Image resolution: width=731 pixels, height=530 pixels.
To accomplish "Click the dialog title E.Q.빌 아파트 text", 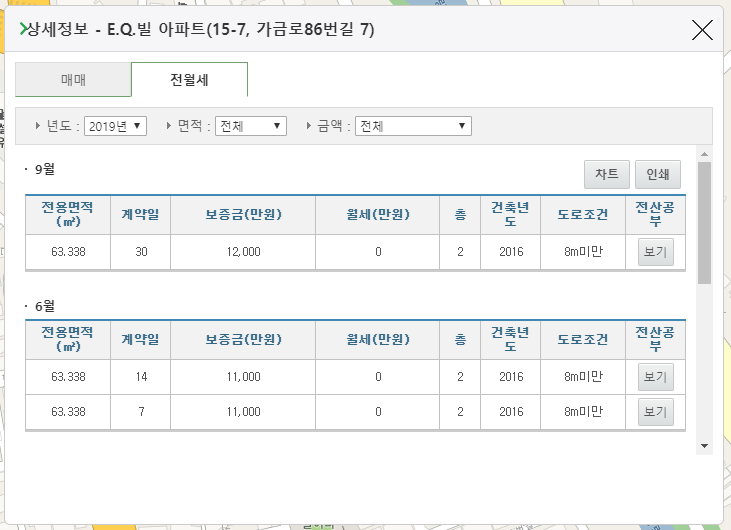I will [x=156, y=29].
